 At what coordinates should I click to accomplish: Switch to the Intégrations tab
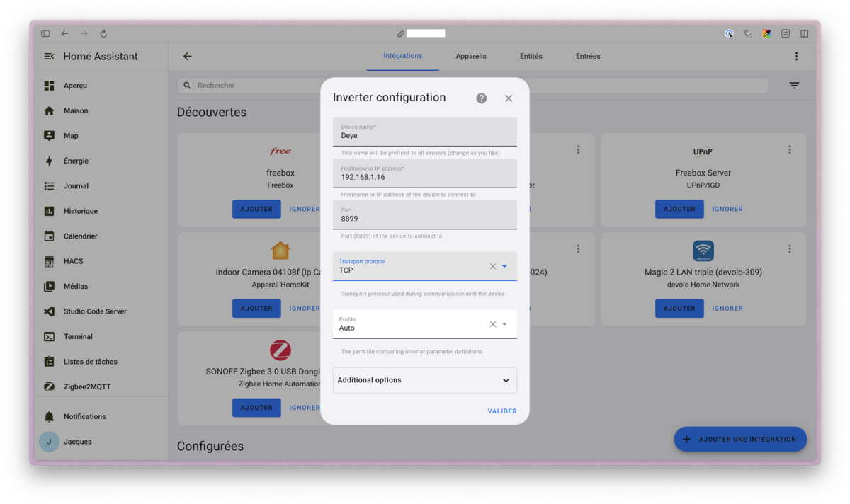pos(403,56)
